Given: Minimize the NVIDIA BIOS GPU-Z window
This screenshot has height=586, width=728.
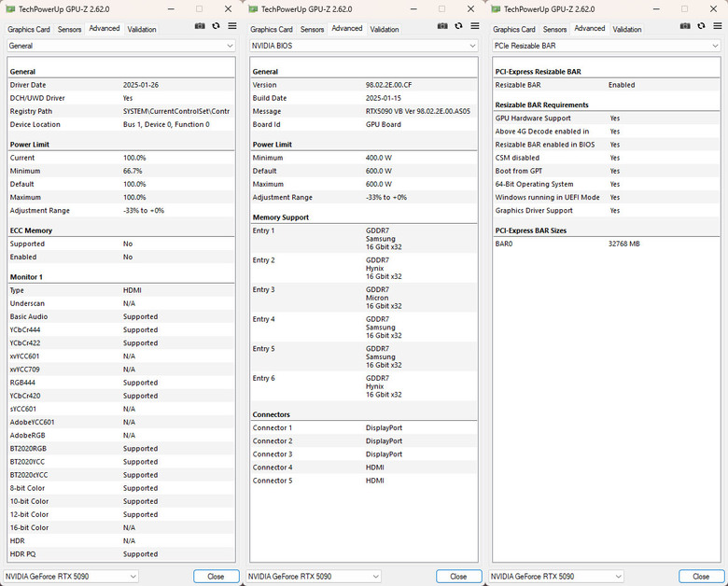Looking at the screenshot, I should click(x=413, y=8).
